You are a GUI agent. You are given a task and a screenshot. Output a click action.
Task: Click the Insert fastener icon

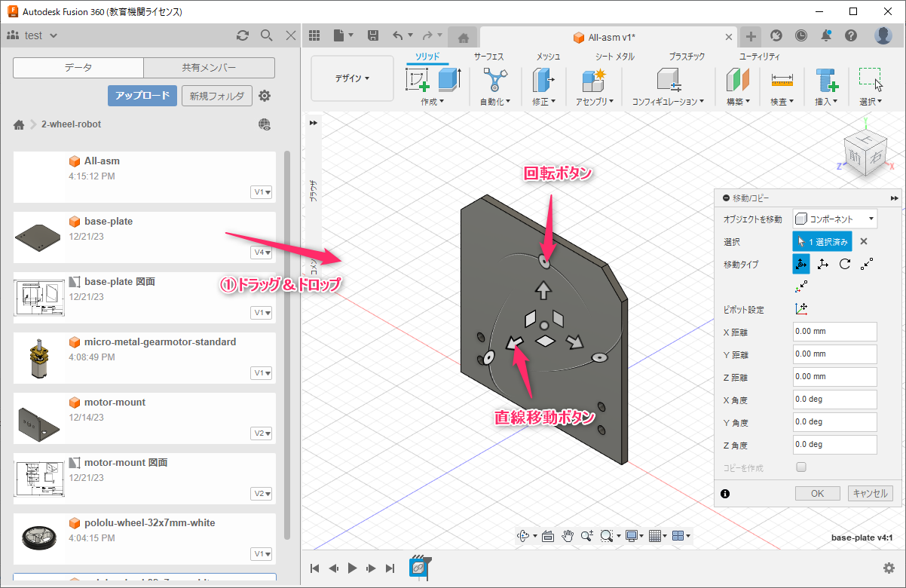[826, 79]
